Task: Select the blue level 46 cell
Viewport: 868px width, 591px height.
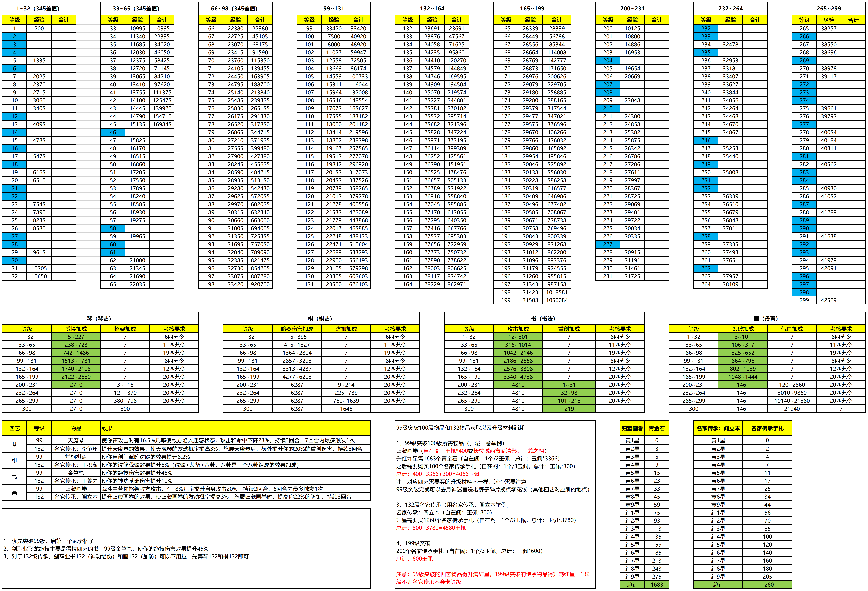Action: pos(113,132)
